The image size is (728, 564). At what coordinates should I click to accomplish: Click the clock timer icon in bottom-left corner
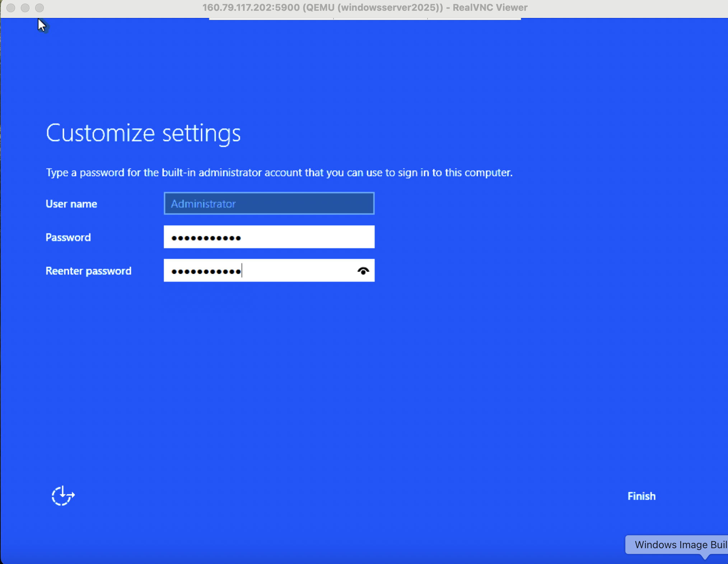[63, 496]
